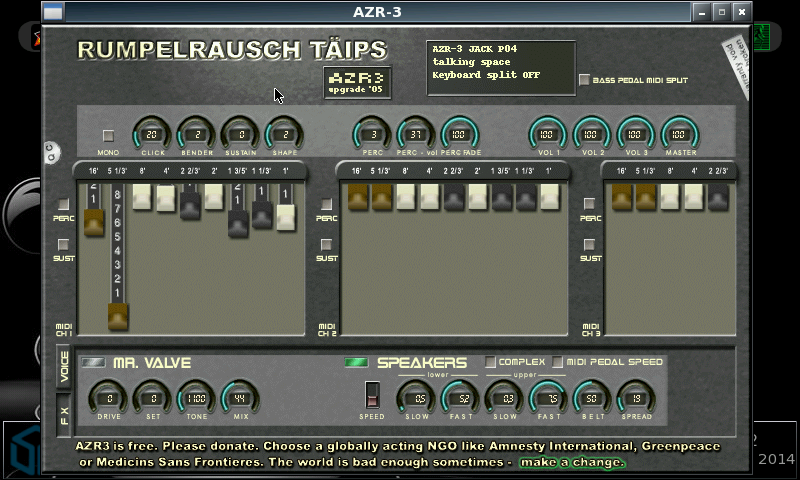Click the speakers SPREAD knob
Viewport: 800px width, 480px height.
pos(636,398)
